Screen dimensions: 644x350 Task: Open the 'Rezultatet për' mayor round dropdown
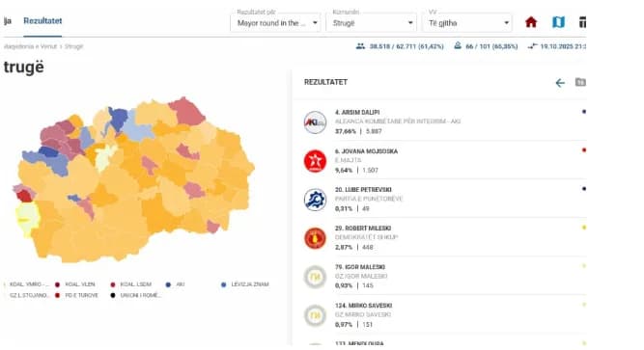275,22
